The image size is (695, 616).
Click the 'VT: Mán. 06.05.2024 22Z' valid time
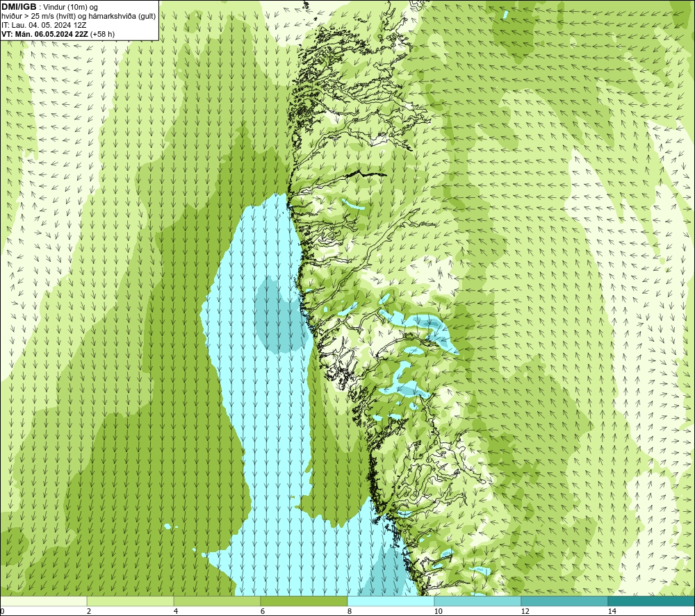click(x=44, y=34)
